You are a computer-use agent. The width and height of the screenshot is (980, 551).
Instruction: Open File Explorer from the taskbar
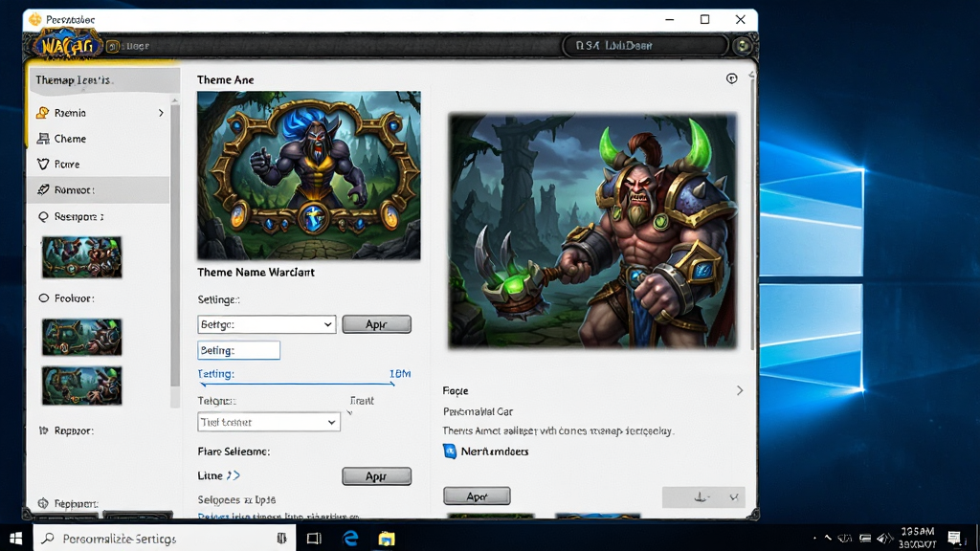(387, 539)
